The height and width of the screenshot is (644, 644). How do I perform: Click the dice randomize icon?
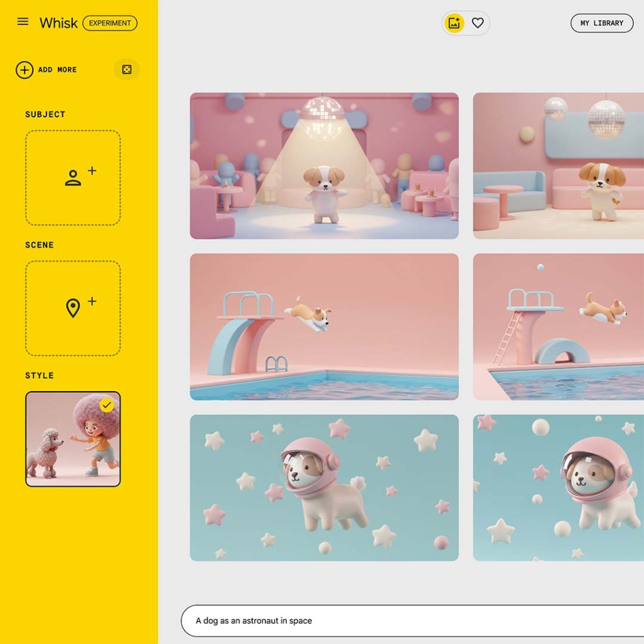coord(126,70)
